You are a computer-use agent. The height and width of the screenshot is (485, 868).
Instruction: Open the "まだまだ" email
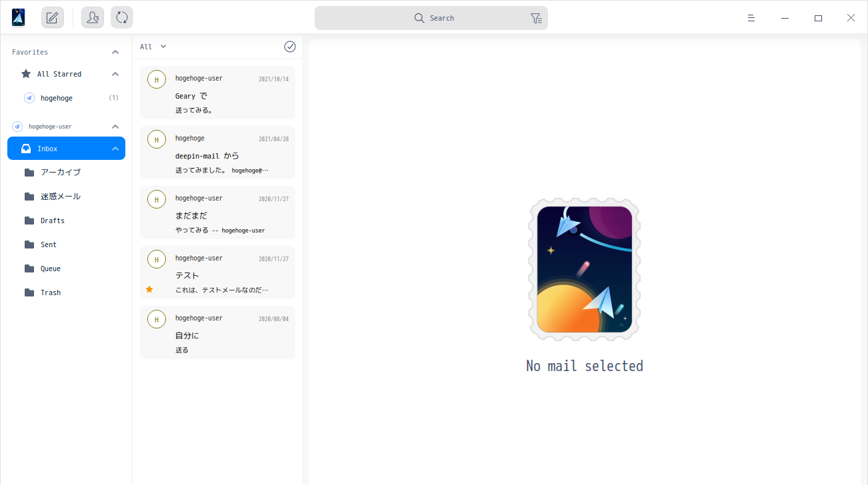pos(217,213)
